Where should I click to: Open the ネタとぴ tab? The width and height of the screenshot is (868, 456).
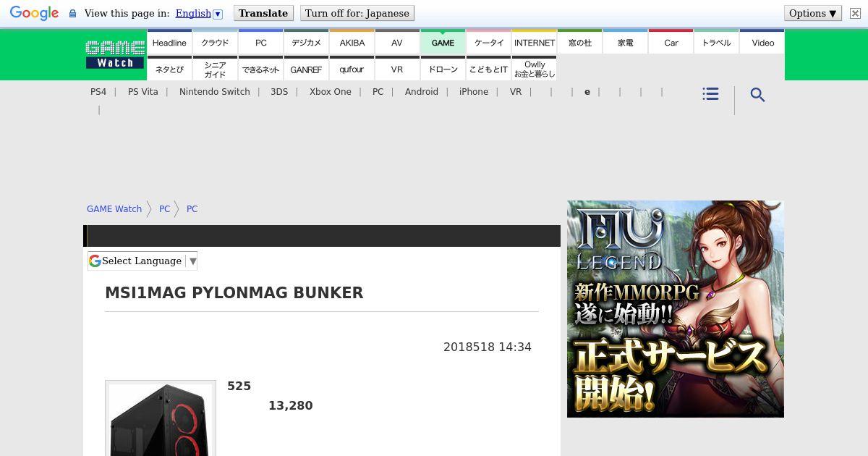pyautogui.click(x=169, y=69)
